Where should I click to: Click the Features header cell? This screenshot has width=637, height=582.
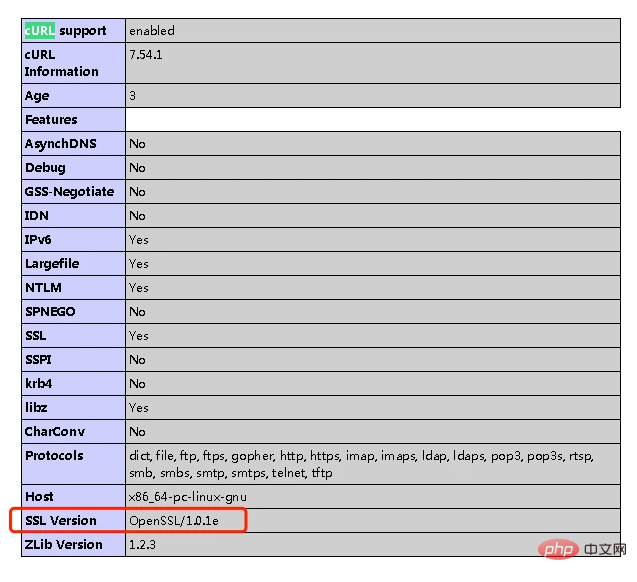tap(51, 120)
